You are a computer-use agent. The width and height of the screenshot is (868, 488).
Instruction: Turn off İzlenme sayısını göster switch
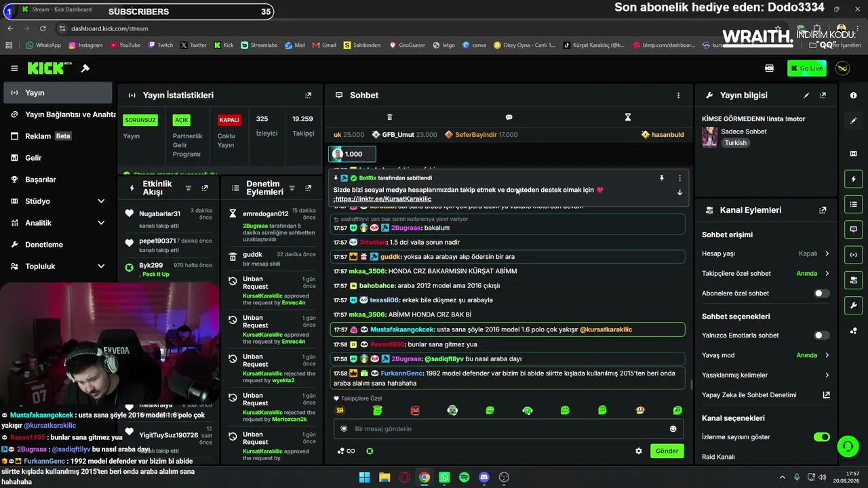pos(821,437)
